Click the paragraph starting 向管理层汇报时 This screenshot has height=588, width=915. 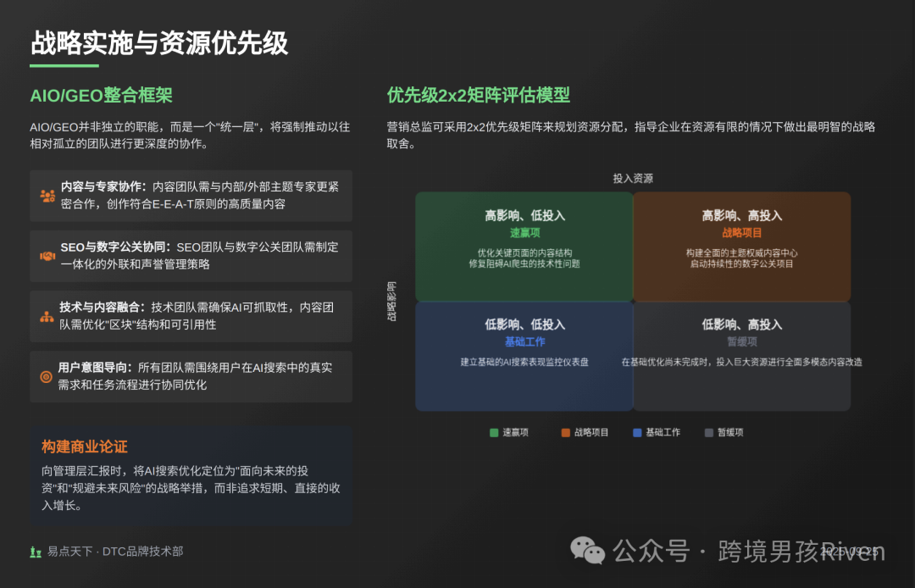pyautogui.click(x=191, y=488)
